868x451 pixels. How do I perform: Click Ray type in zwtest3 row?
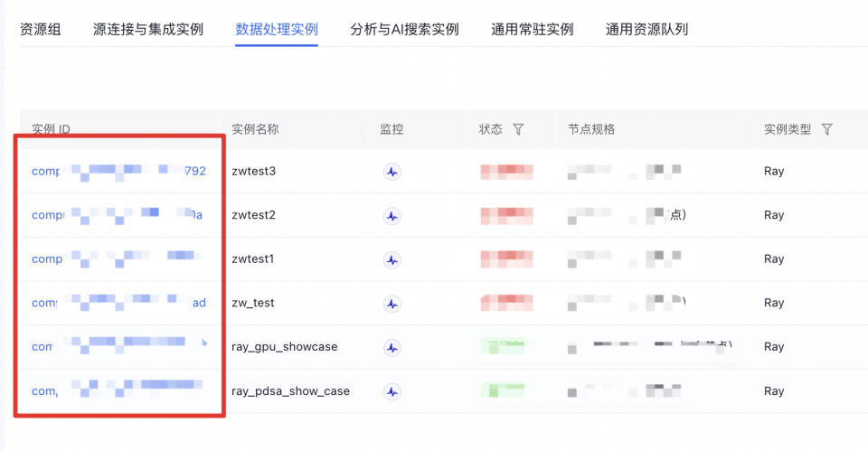pos(774,171)
